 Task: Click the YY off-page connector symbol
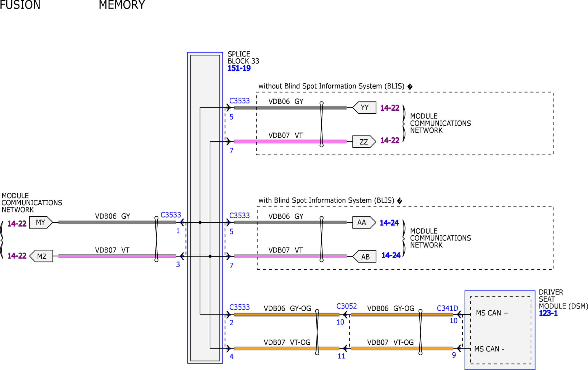364,108
